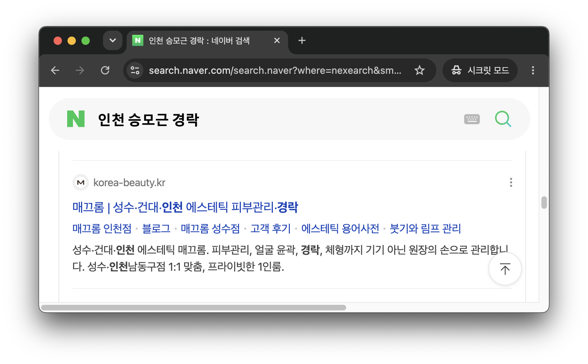The image size is (588, 364).
Task: Open the result's three-dot options menu
Action: [511, 182]
